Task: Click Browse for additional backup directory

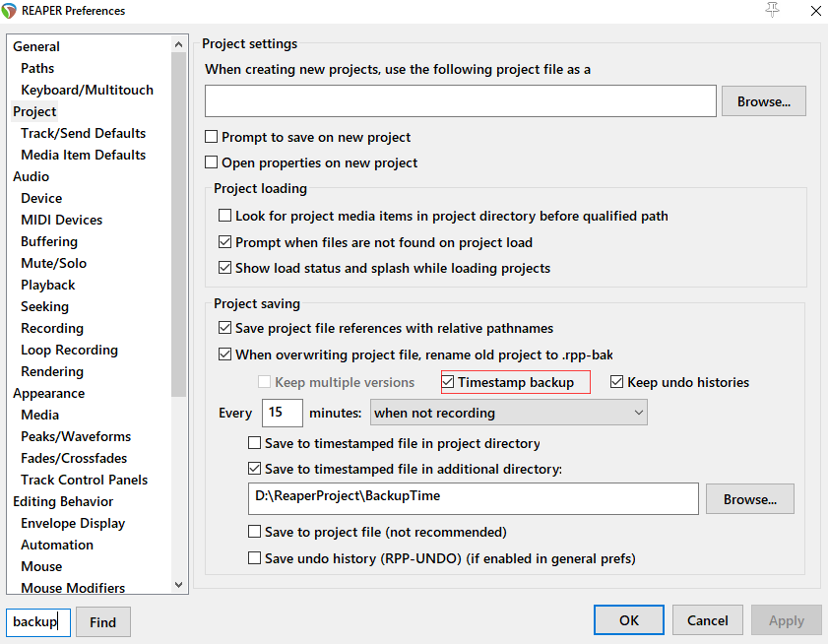Action: point(749,499)
